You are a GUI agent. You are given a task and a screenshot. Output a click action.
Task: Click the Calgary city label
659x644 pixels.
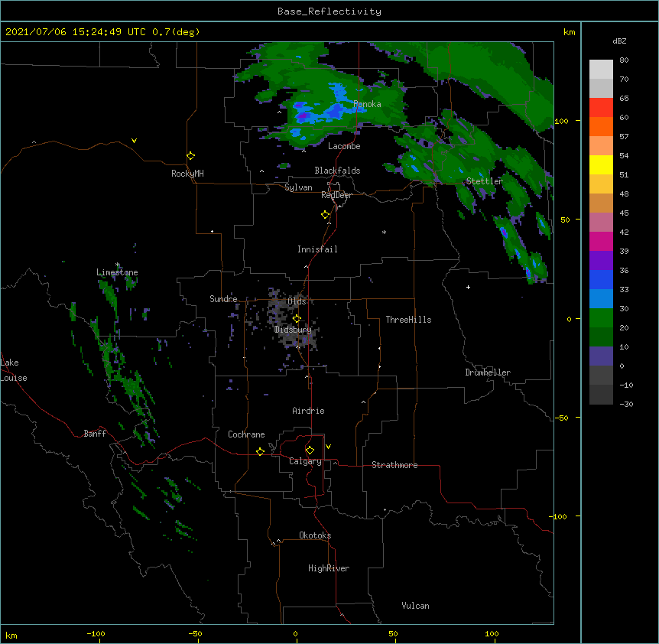tap(306, 461)
